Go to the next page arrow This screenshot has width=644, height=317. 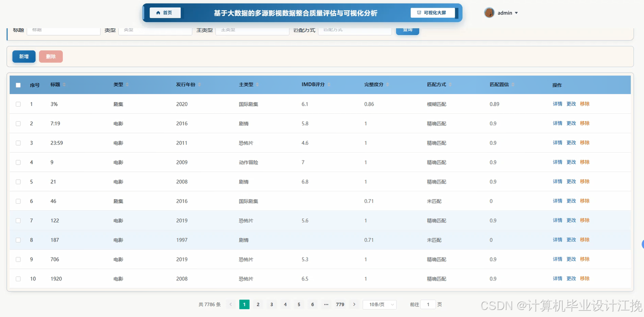click(x=354, y=305)
